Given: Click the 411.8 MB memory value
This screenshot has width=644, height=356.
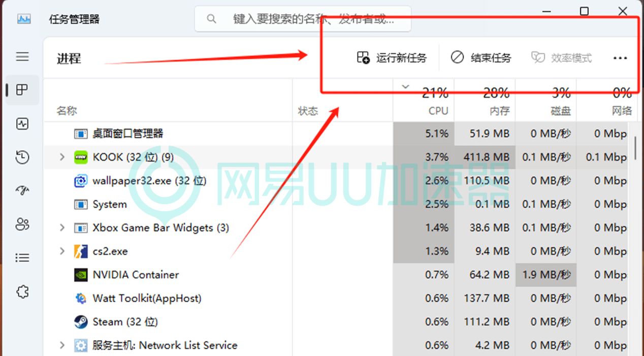Looking at the screenshot, I should click(486, 157).
